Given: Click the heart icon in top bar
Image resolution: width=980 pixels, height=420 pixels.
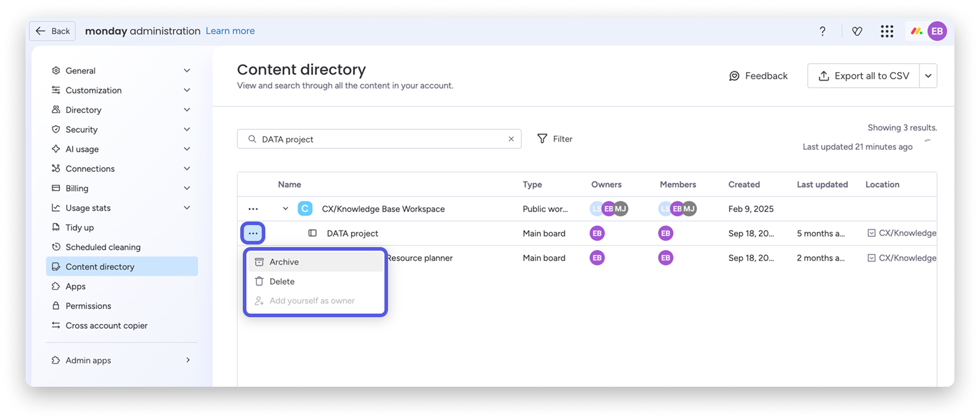Looking at the screenshot, I should (857, 31).
